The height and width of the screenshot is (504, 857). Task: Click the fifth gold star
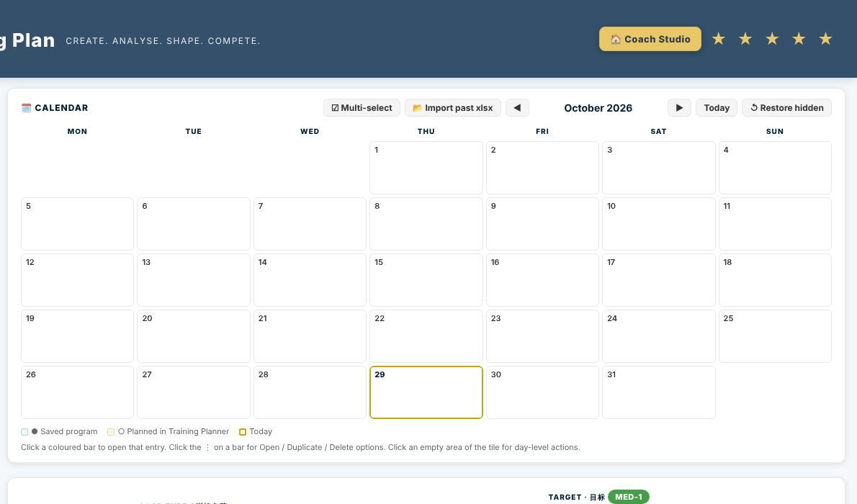tap(825, 39)
